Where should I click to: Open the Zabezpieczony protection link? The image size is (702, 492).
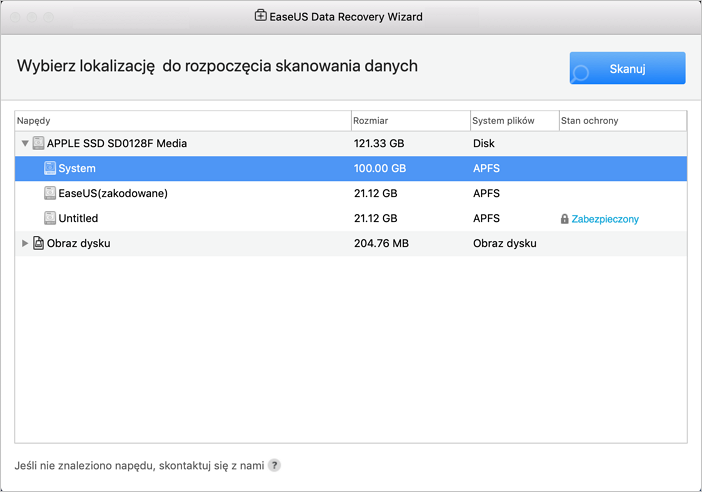[x=605, y=219]
